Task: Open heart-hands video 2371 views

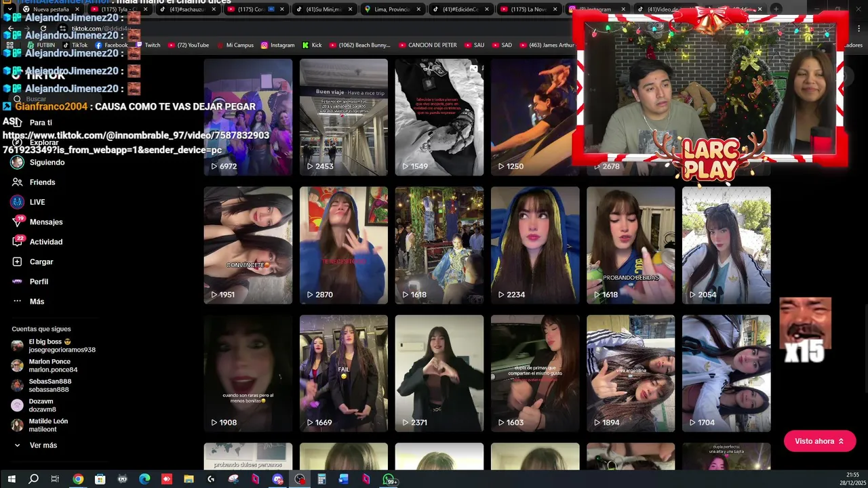Action: point(439,373)
